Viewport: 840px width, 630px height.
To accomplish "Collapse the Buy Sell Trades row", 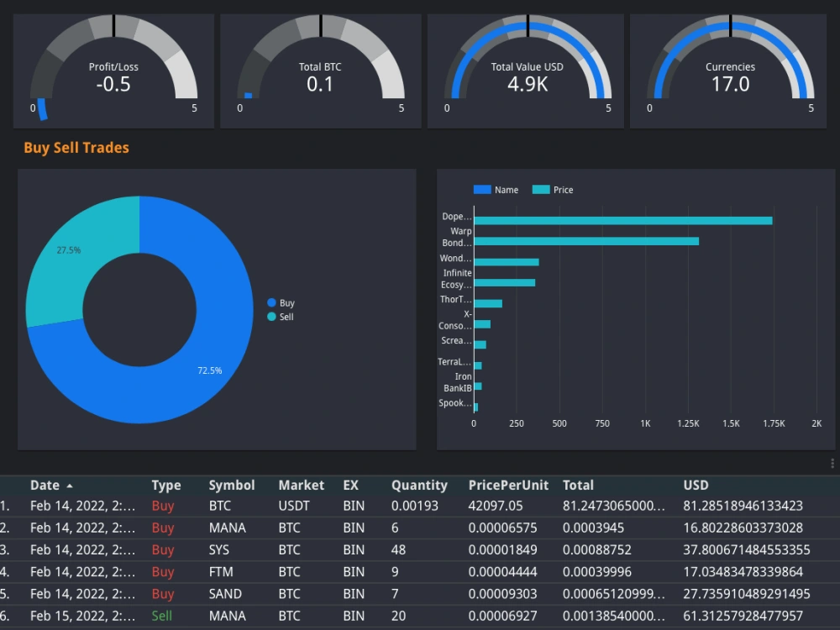I will tap(76, 147).
